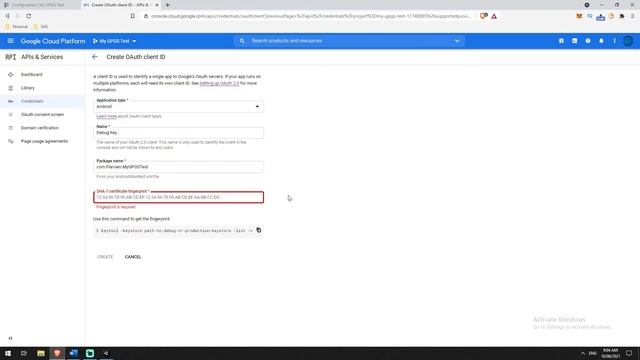640x360 pixels.
Task: Click the back arrow beside Create OAuth client ID
Action: 95,57
